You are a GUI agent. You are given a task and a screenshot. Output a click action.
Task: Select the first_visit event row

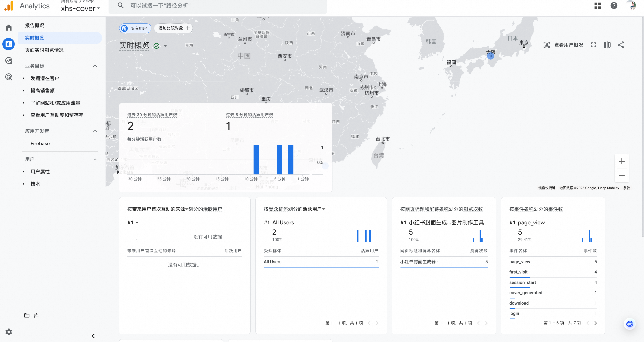click(x=553, y=272)
